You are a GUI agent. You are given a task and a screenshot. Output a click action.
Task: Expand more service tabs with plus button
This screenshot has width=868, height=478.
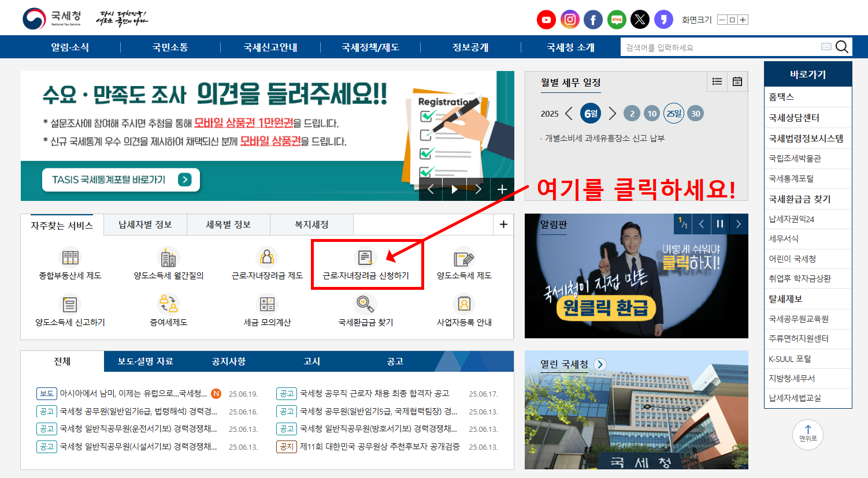(502, 224)
